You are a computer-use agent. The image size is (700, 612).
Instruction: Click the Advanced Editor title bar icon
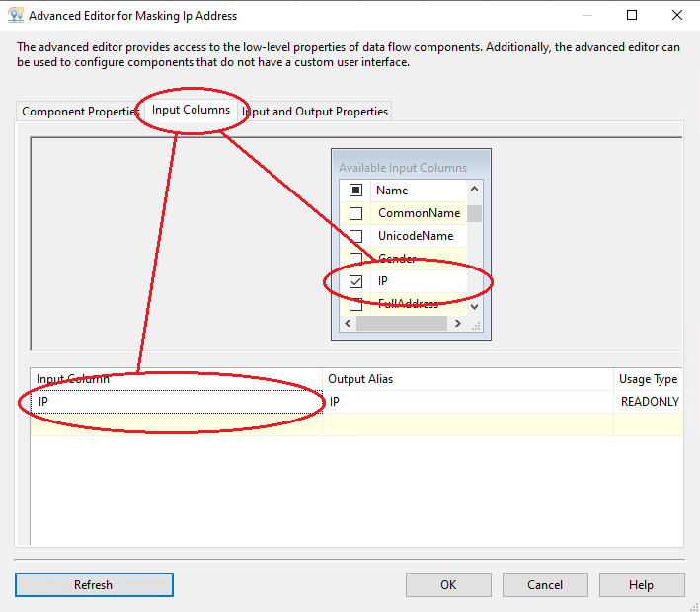coord(15,16)
